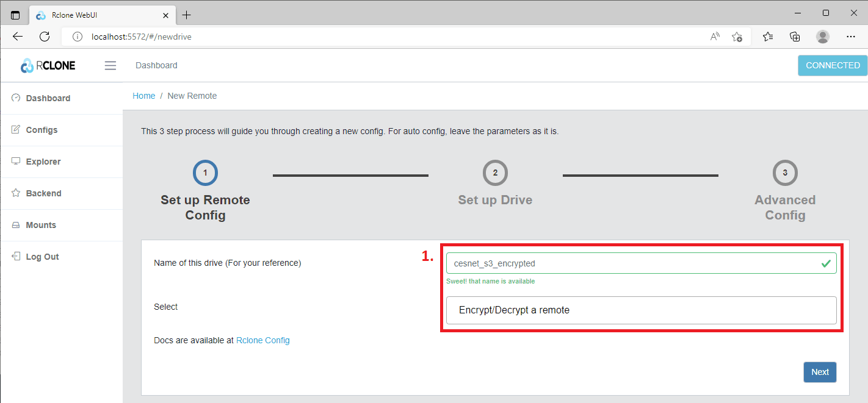Image resolution: width=868 pixels, height=403 pixels.
Task: Click the Rclone logo
Action: tap(48, 65)
